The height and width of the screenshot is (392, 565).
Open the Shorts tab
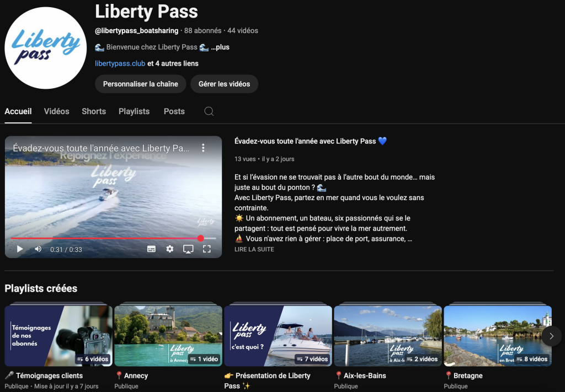click(94, 111)
